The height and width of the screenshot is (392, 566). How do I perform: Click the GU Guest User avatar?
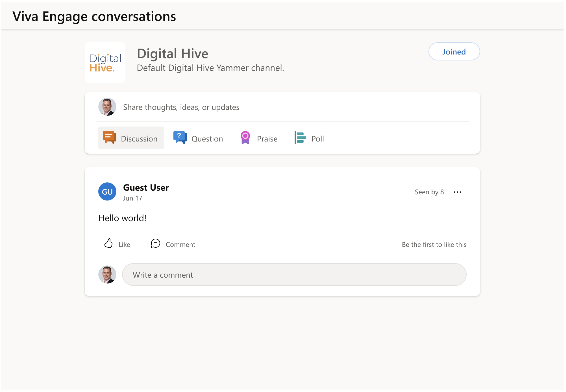pyautogui.click(x=107, y=192)
